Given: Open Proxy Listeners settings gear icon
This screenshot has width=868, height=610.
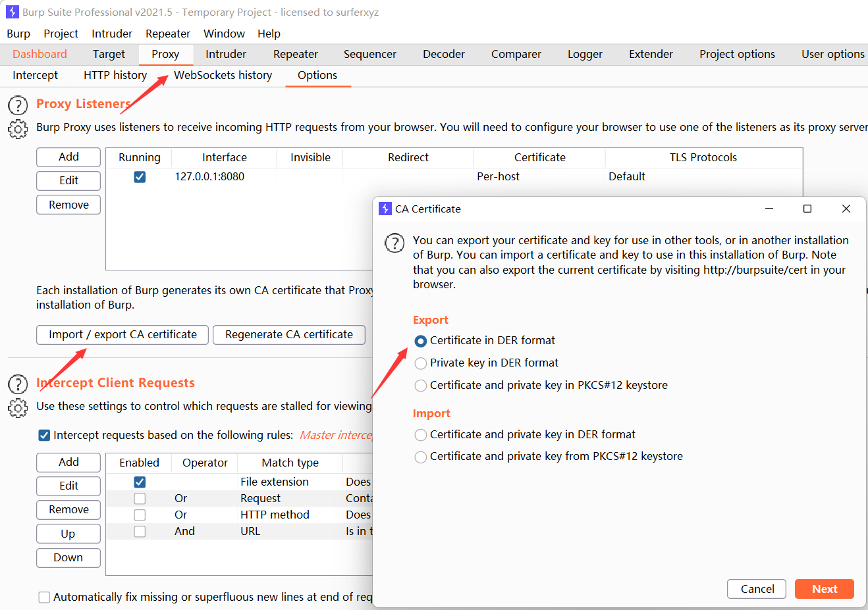Looking at the screenshot, I should pos(18,129).
